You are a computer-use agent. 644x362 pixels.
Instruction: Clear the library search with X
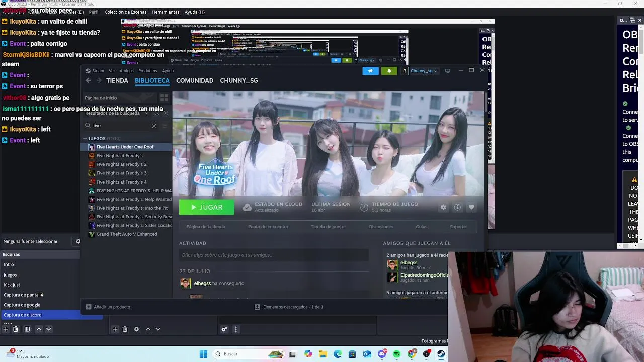(154, 125)
